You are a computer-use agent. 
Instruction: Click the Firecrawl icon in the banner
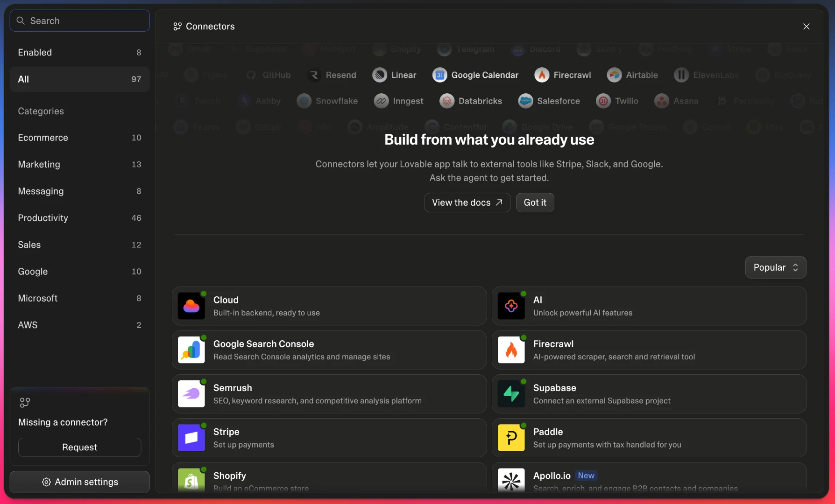click(x=542, y=75)
